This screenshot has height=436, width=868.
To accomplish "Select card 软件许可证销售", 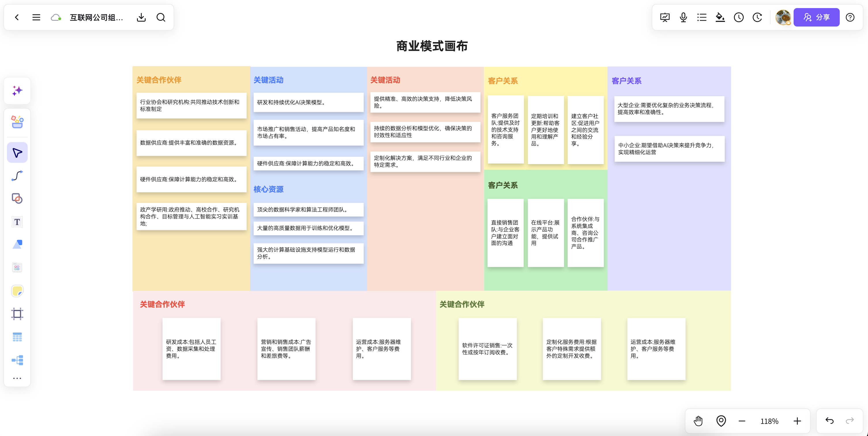I will point(487,349).
